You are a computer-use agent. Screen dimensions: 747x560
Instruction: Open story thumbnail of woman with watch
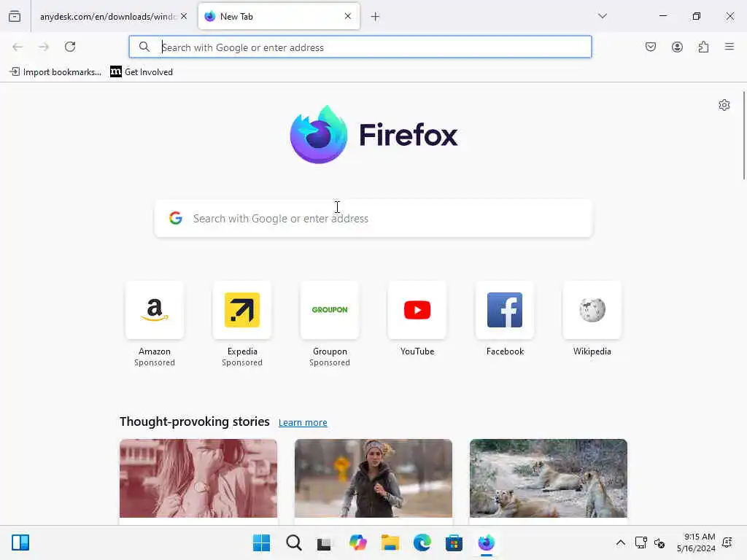pos(198,478)
